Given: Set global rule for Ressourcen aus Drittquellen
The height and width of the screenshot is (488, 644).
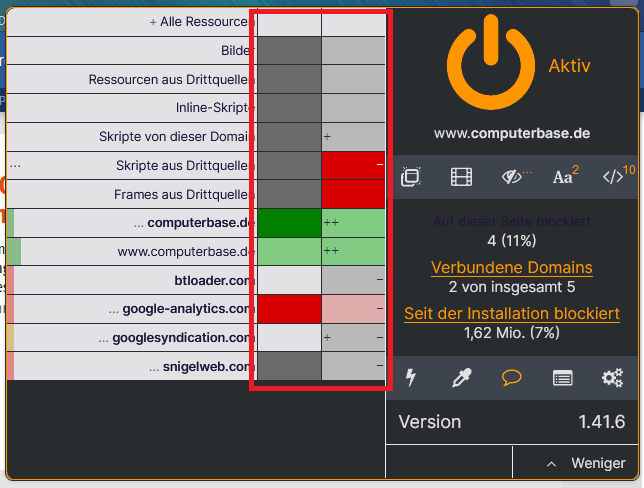Looking at the screenshot, I should click(x=289, y=79).
